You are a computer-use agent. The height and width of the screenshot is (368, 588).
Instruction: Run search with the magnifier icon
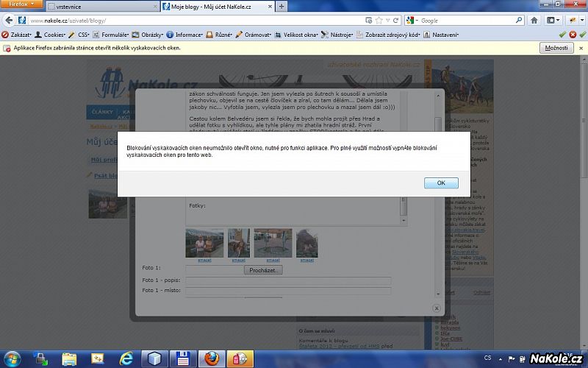519,21
